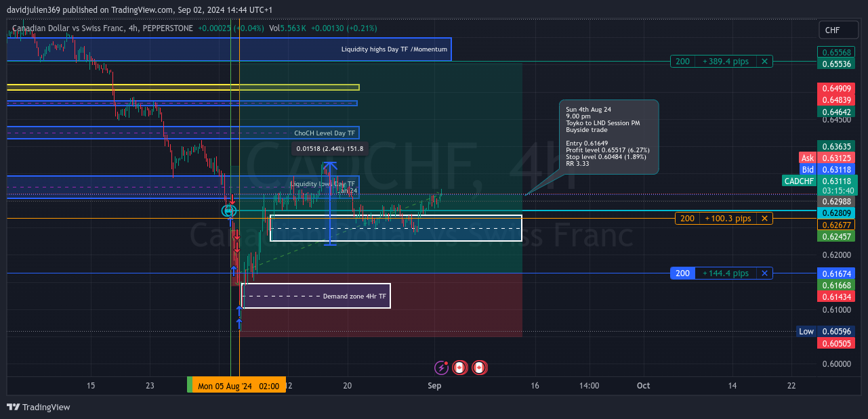Click the 0.60505 red price label
This screenshot has width=868, height=419.
pos(836,343)
